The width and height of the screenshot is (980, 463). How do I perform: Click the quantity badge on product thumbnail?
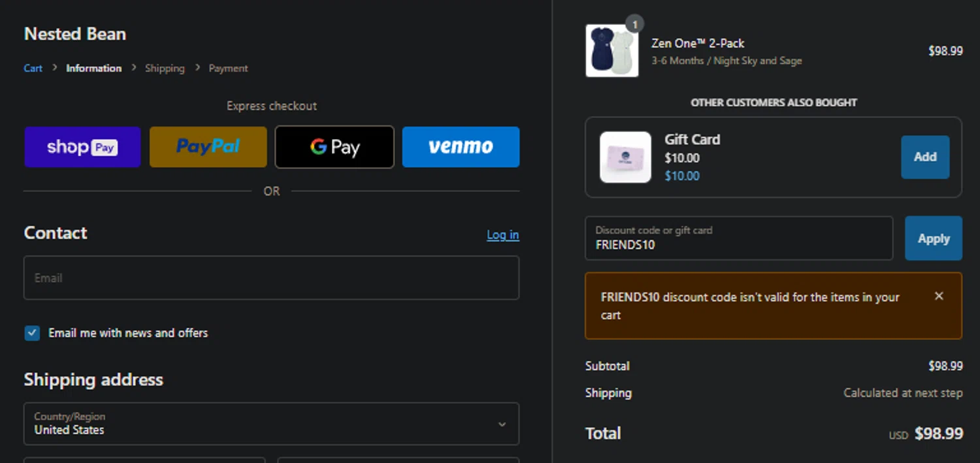click(x=634, y=24)
